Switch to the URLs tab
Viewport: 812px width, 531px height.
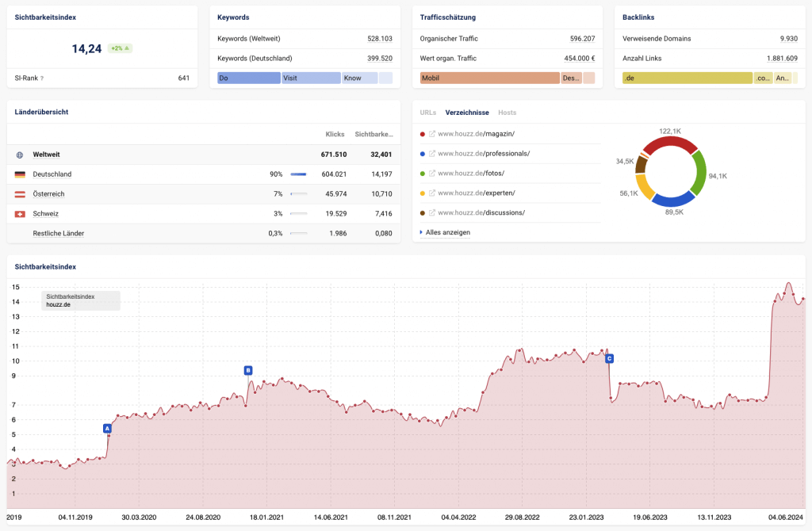click(x=427, y=113)
